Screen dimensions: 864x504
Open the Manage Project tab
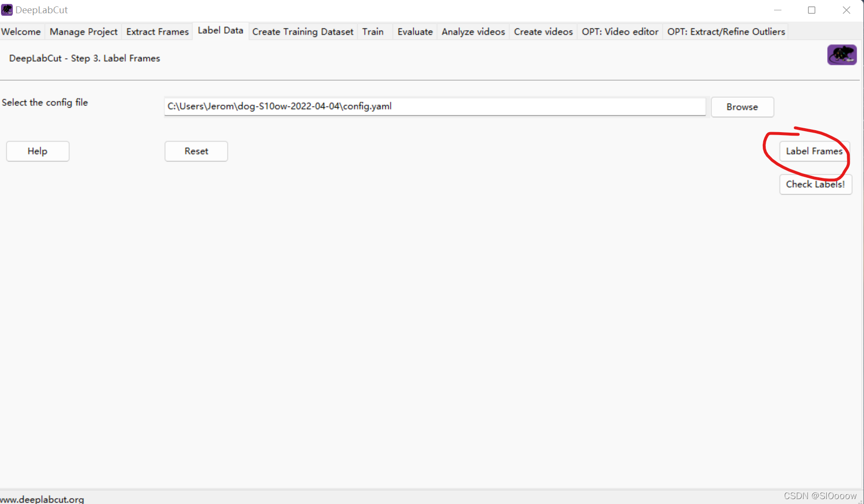point(84,32)
